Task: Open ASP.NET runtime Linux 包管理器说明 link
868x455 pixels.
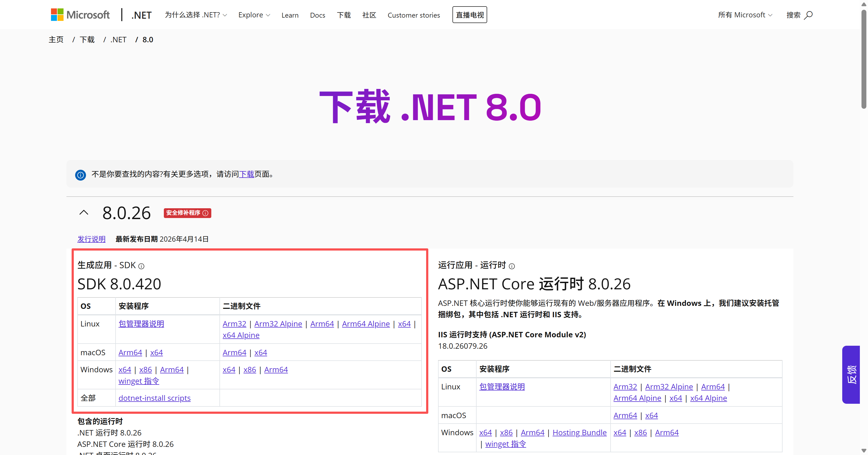Action: click(502, 387)
